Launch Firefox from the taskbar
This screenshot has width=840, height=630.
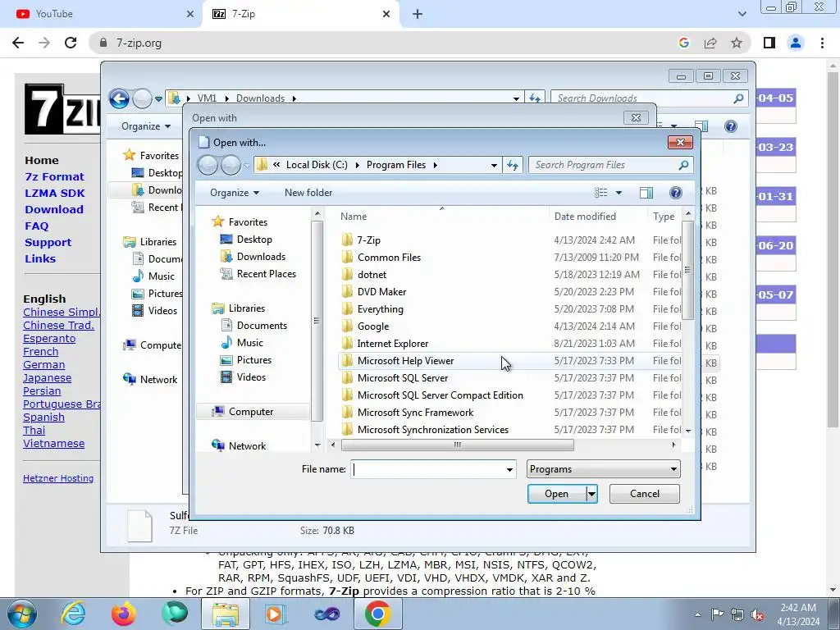pyautogui.click(x=124, y=614)
